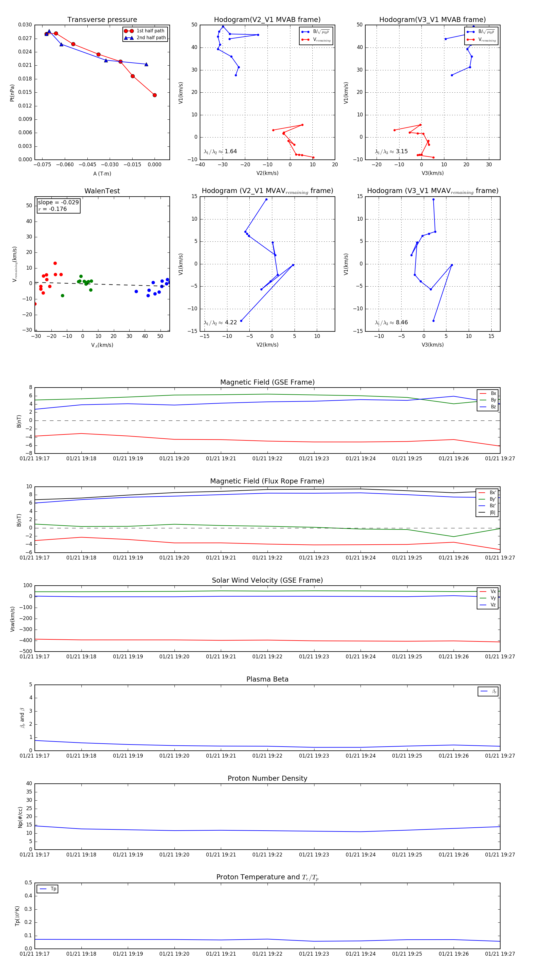The height and width of the screenshot is (980, 535).
Task: Click '1st half path' legend entry
Action: (145, 31)
